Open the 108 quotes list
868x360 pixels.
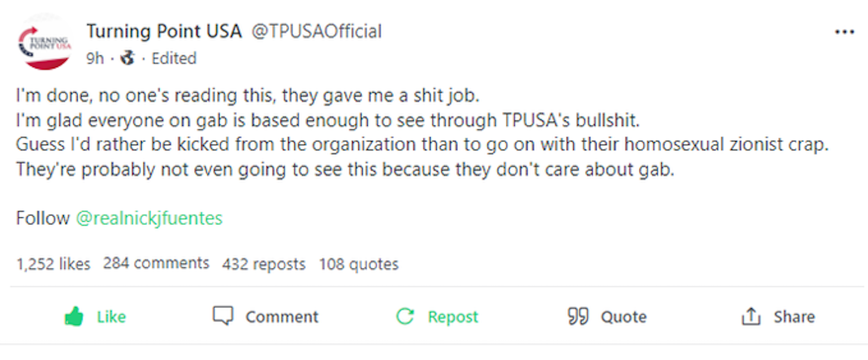pos(358,264)
